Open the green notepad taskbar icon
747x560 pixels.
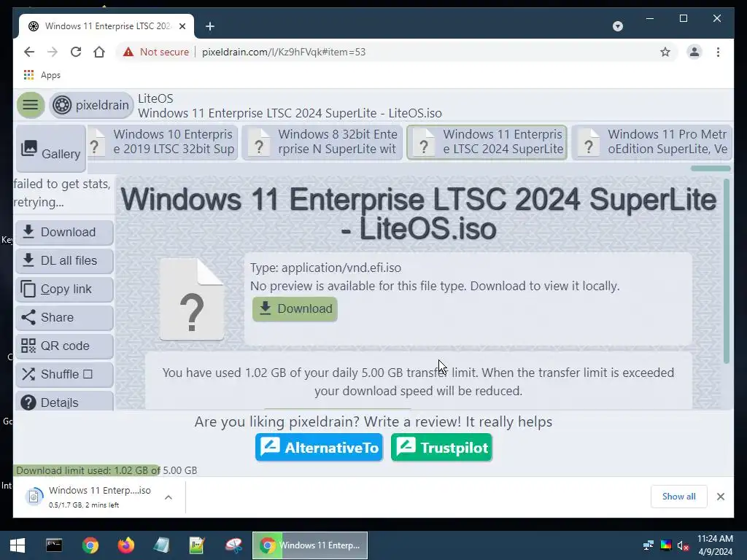[x=197, y=545]
